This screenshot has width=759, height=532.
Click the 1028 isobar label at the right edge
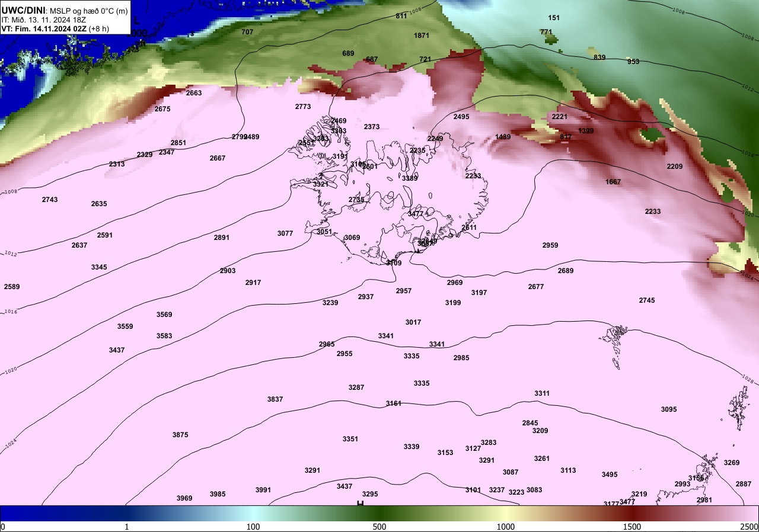tap(749, 378)
